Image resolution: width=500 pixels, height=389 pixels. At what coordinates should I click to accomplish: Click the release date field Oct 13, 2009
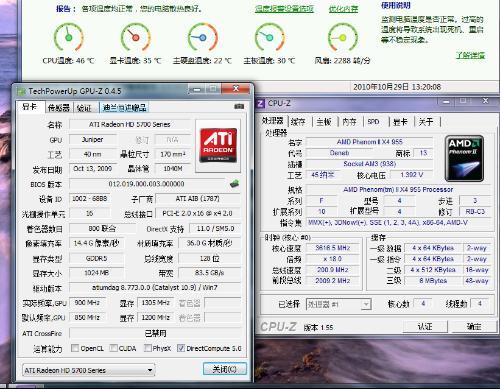click(x=93, y=169)
